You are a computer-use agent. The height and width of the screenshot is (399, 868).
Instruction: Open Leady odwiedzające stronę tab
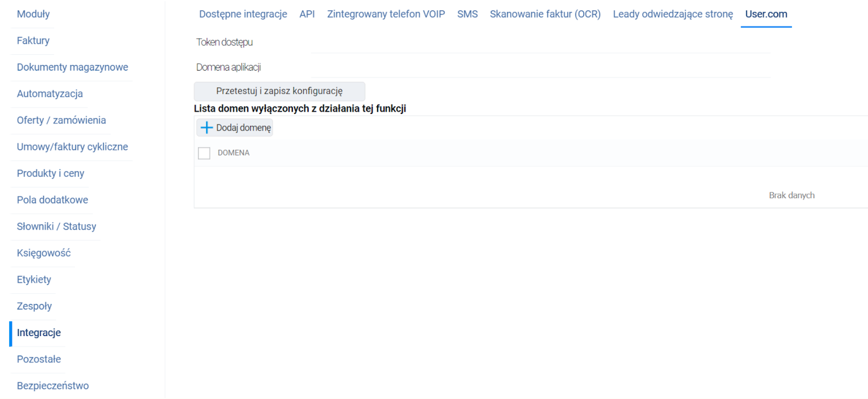pos(673,14)
